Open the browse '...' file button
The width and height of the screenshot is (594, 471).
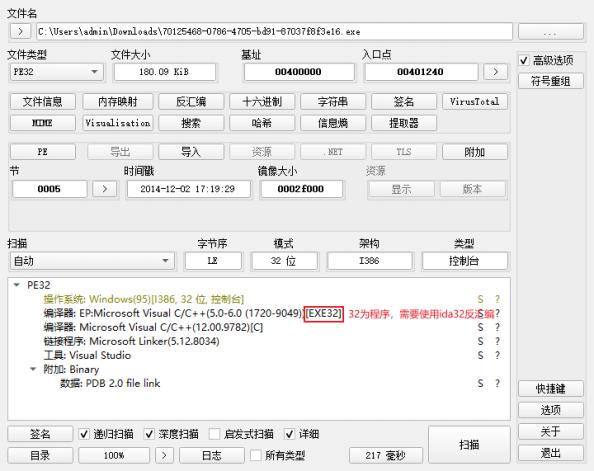550,31
